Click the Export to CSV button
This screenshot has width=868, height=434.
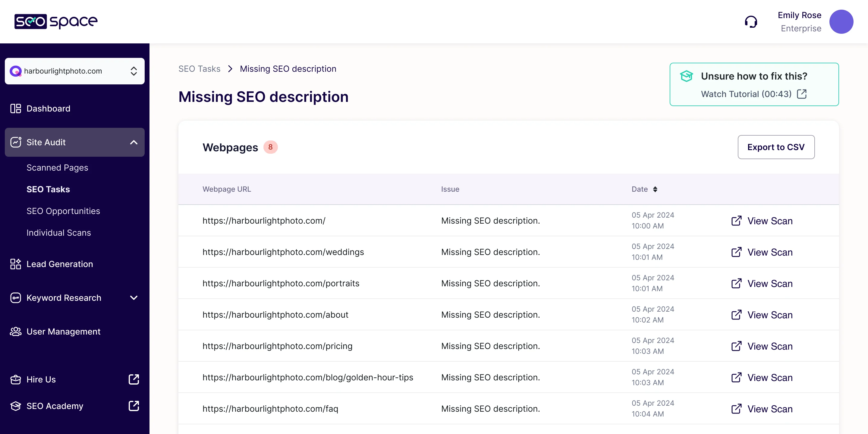tap(776, 147)
